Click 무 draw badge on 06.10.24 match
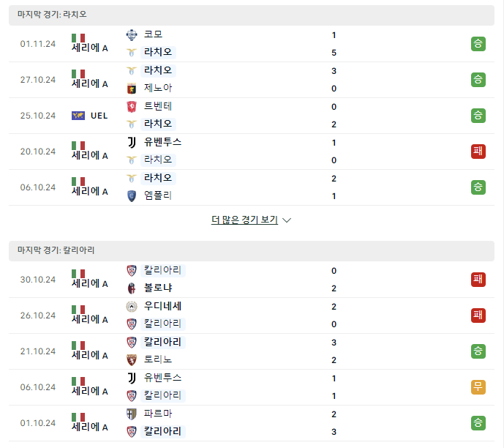504x448 pixels. pos(478,387)
